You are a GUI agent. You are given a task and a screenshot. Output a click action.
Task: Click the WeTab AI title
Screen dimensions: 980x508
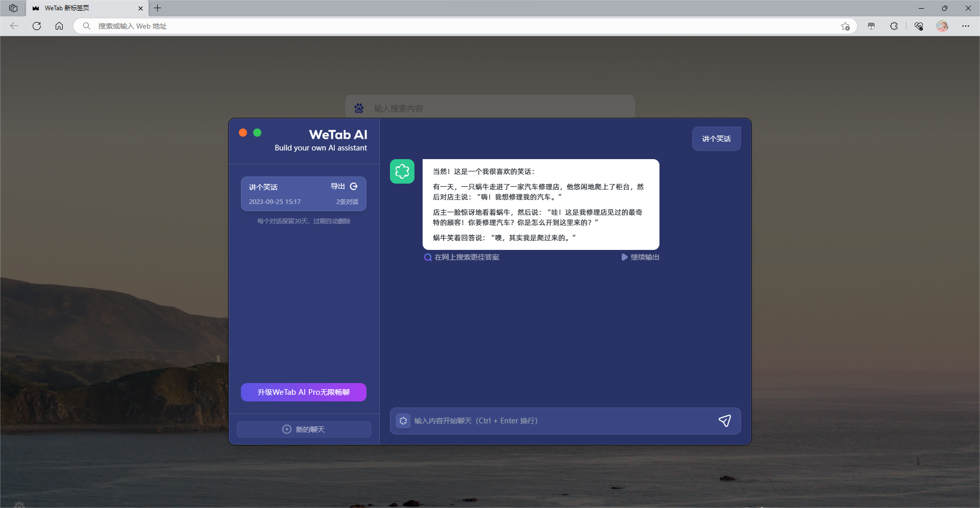pos(338,135)
